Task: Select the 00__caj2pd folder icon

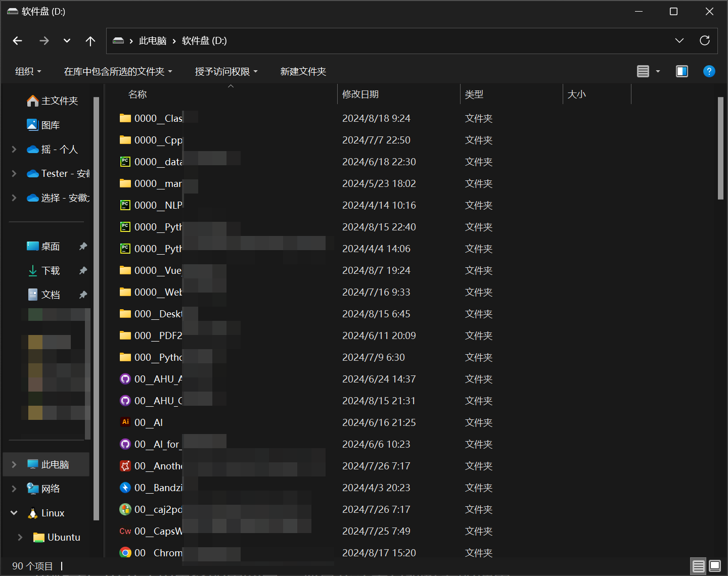Action: coord(125,509)
